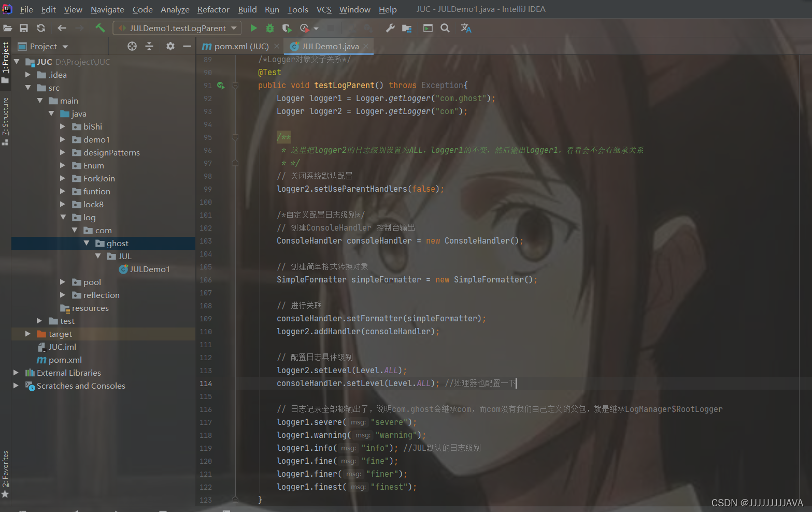Viewport: 812px width, 512px height.
Task: Open the File menu
Action: [x=26, y=9]
